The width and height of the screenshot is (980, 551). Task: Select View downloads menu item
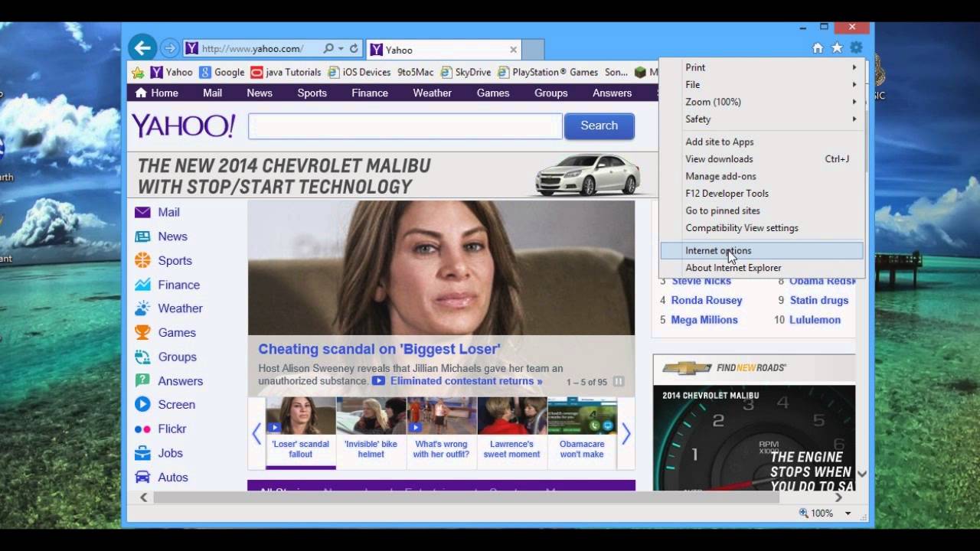click(762, 159)
